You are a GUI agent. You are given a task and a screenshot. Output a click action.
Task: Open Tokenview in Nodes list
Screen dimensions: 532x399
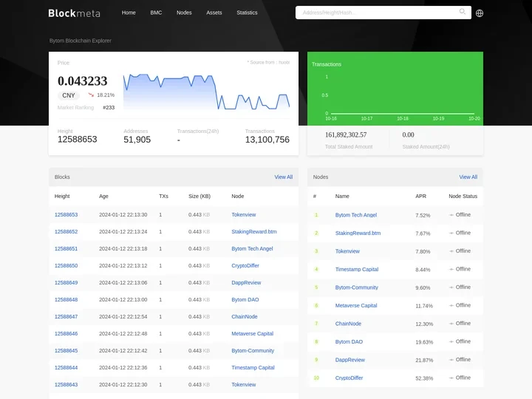click(x=347, y=251)
